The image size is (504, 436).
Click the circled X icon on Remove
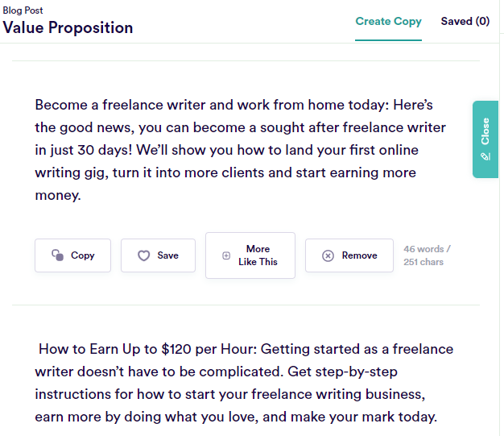[328, 255]
